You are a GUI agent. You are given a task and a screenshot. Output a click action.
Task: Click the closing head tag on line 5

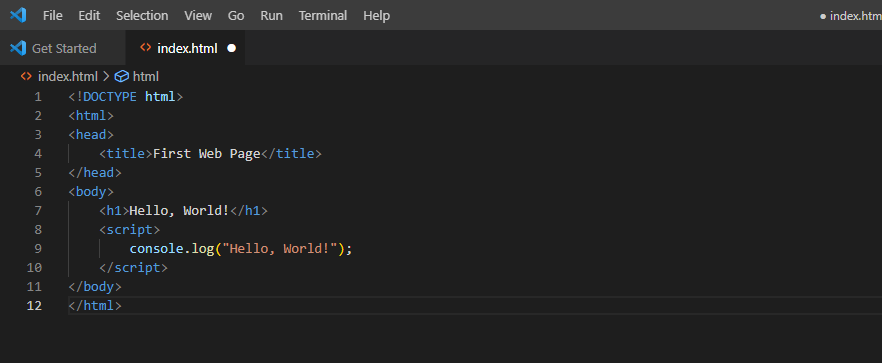(x=95, y=173)
